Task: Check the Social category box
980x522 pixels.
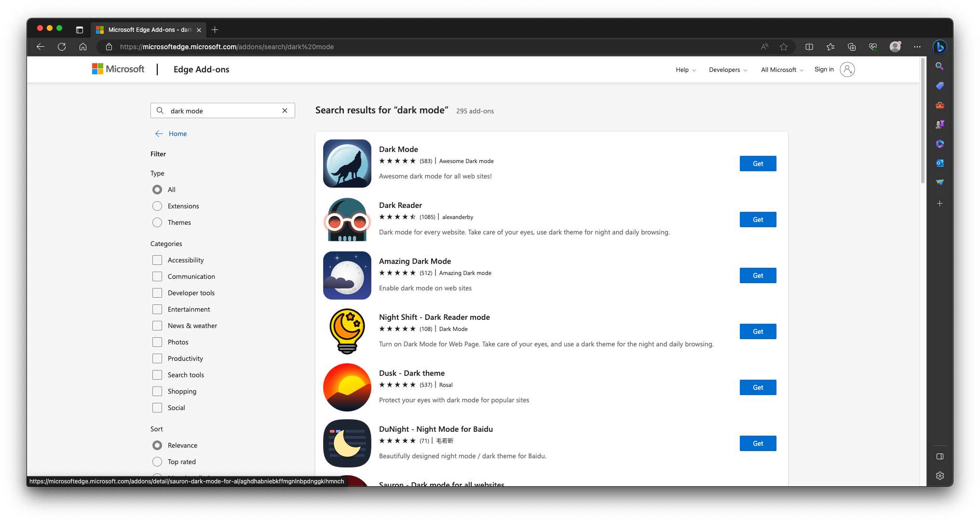Action: point(157,408)
